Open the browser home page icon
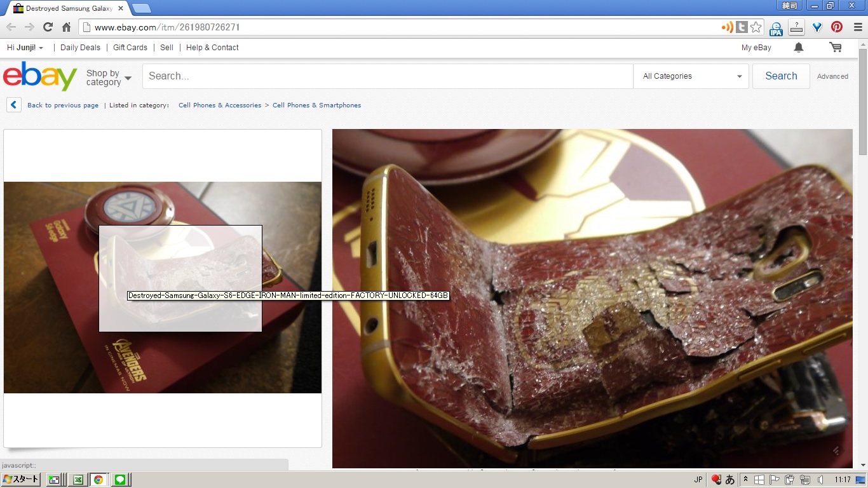The width and height of the screenshot is (868, 488). point(66,27)
